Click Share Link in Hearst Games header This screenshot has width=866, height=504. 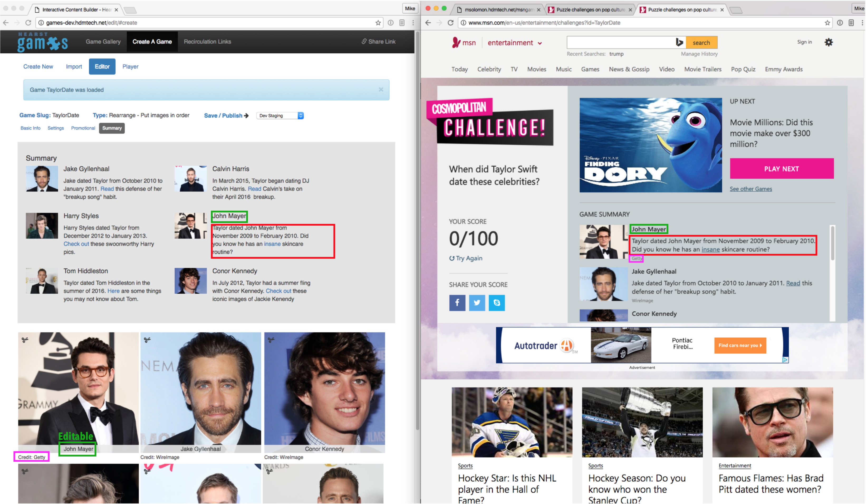click(378, 42)
